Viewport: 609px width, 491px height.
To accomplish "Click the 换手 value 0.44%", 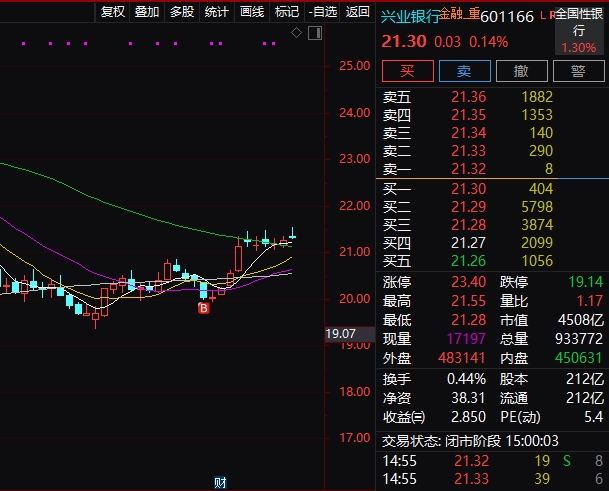I will pos(466,379).
